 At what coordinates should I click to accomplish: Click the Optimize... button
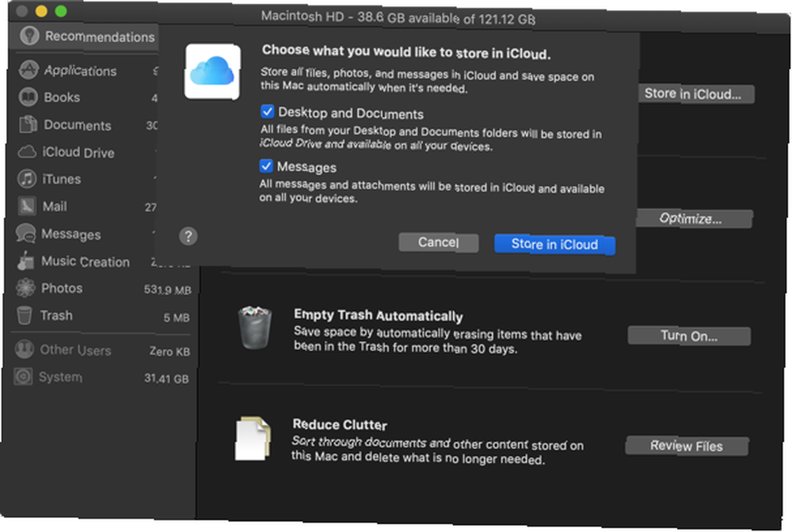(693, 218)
